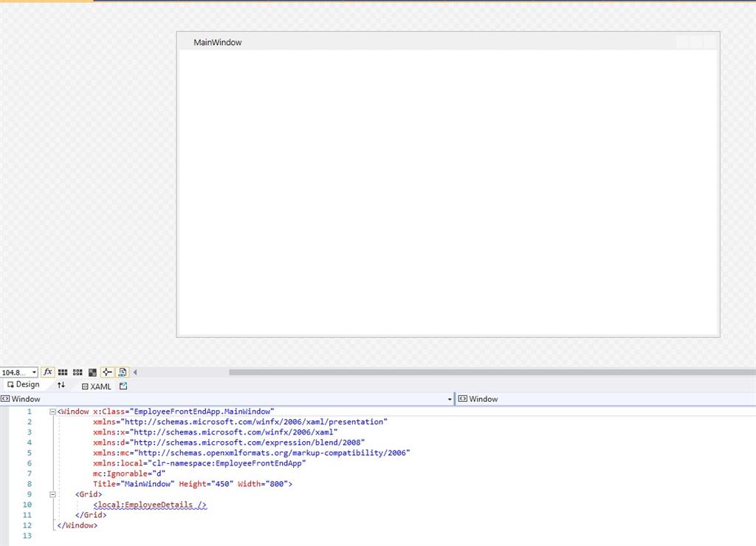756x546 pixels.
Task: Collapse the Grid element on line 9
Action: tap(52, 494)
